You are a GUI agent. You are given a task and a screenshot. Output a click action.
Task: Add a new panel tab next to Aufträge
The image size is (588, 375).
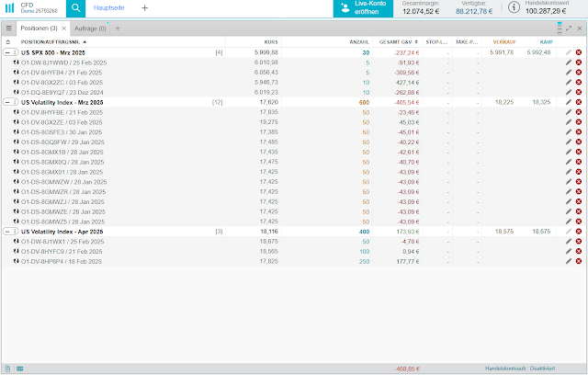click(118, 28)
